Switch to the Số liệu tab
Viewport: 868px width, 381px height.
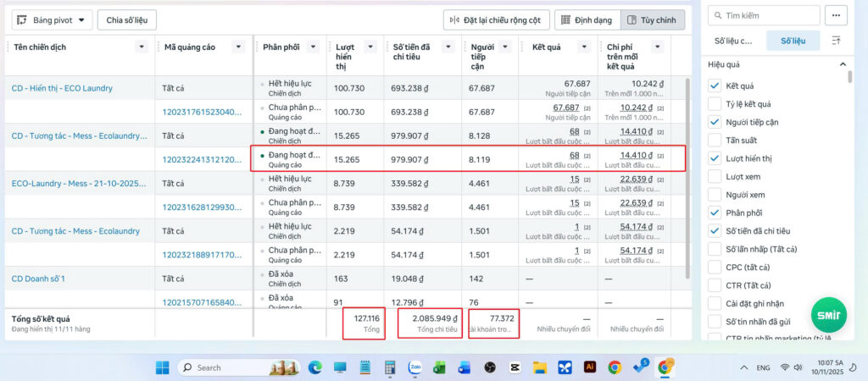coord(793,40)
